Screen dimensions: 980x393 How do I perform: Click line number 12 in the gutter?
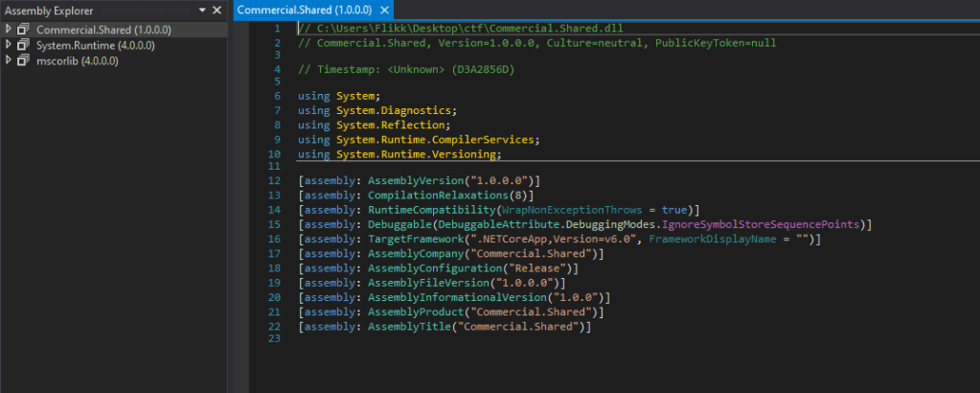[x=275, y=181]
